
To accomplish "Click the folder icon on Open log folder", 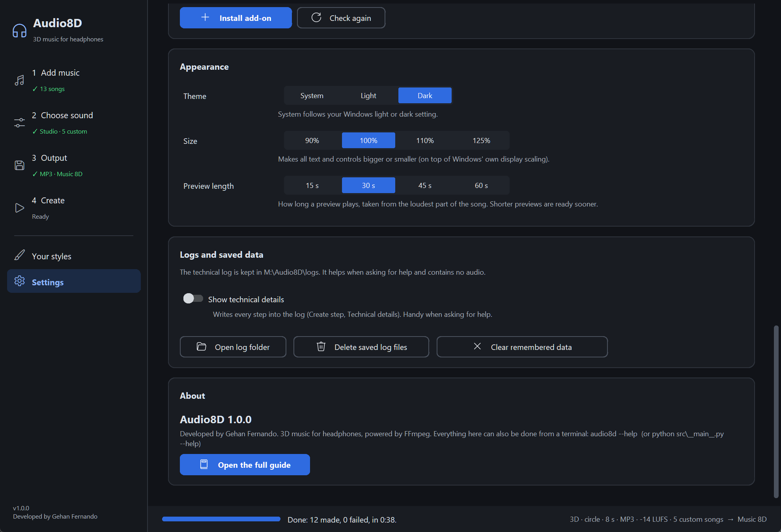I will tap(202, 346).
